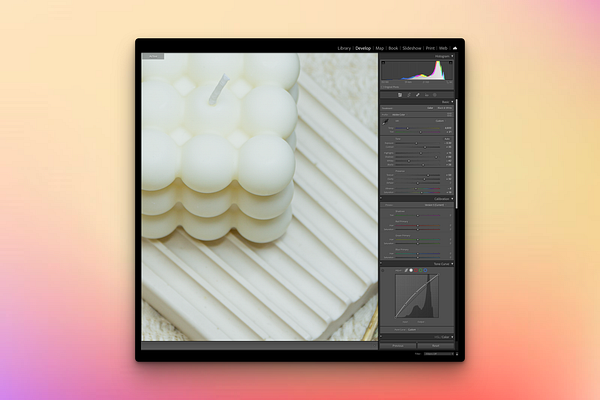Open the white balance Custom dropdown
Viewport: 600px width, 400px height.
click(x=440, y=121)
